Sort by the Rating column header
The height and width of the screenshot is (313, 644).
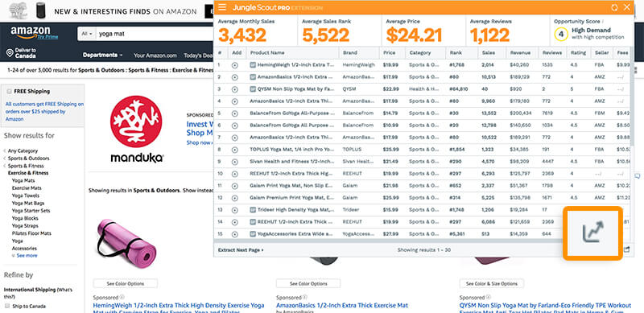(578, 52)
